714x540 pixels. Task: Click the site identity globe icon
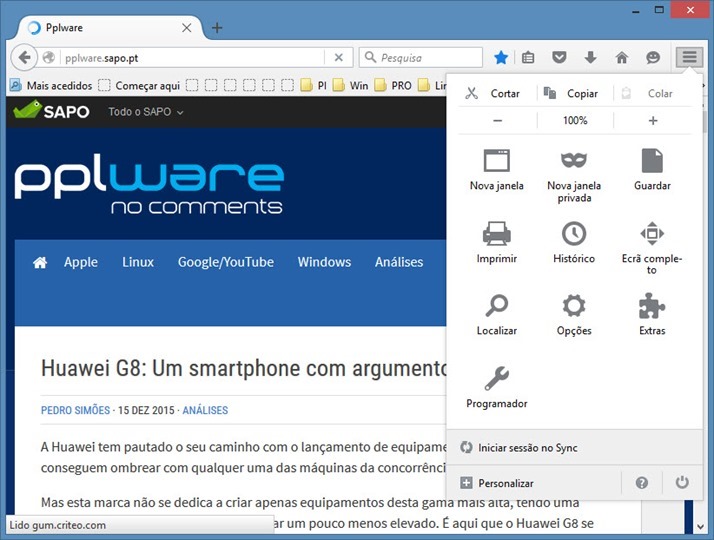tap(49, 57)
